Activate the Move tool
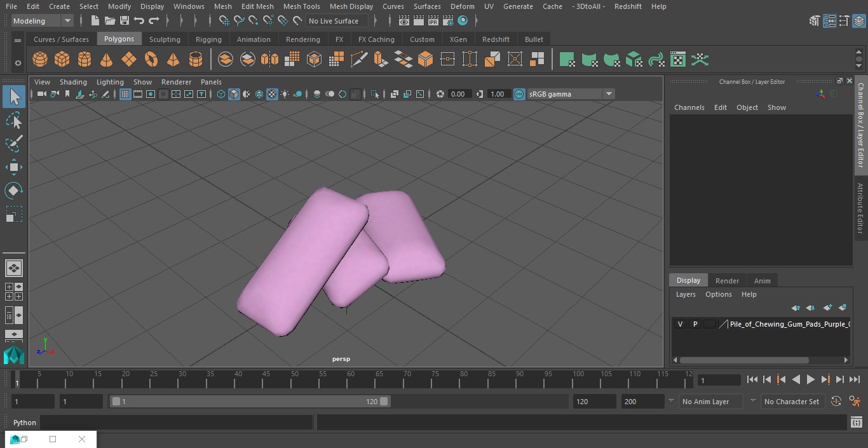Image resolution: width=868 pixels, height=448 pixels. [14, 167]
